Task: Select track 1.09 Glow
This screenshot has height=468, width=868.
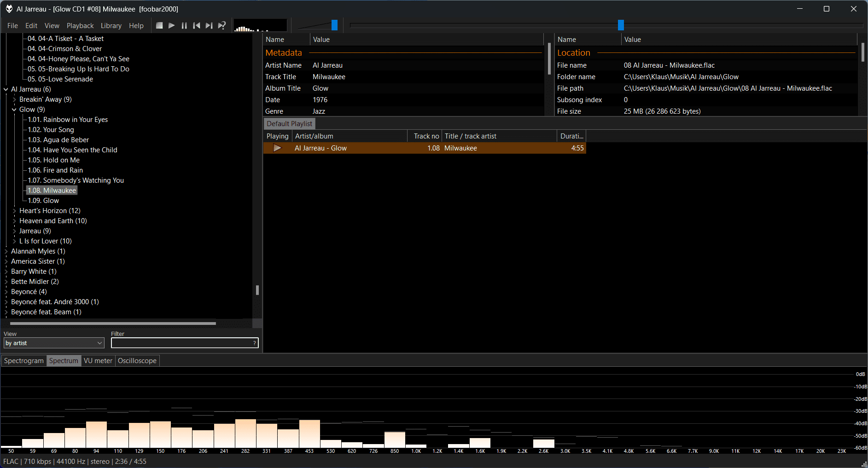Action: 43,201
